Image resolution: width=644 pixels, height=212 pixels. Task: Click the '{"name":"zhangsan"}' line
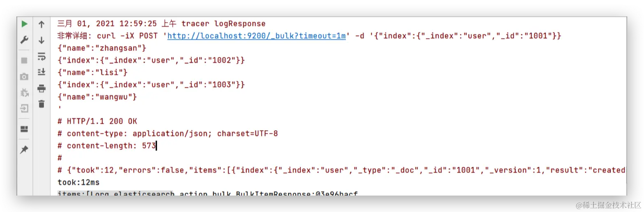tap(102, 48)
